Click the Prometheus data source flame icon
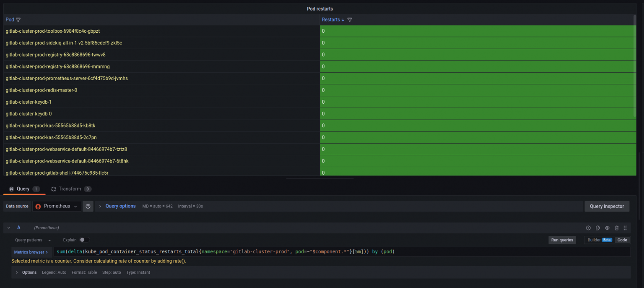This screenshot has height=288, width=644. (x=38, y=206)
